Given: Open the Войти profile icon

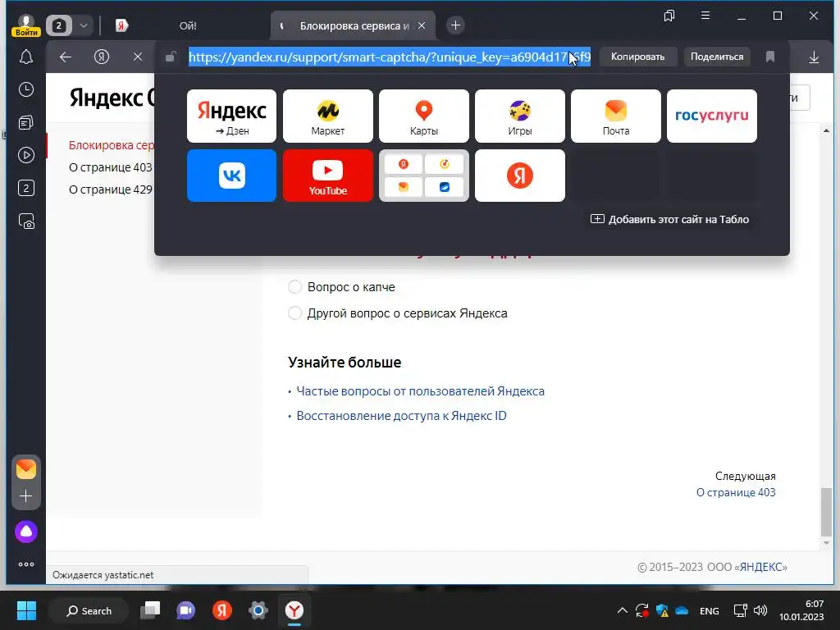Looking at the screenshot, I should pyautogui.click(x=25, y=25).
